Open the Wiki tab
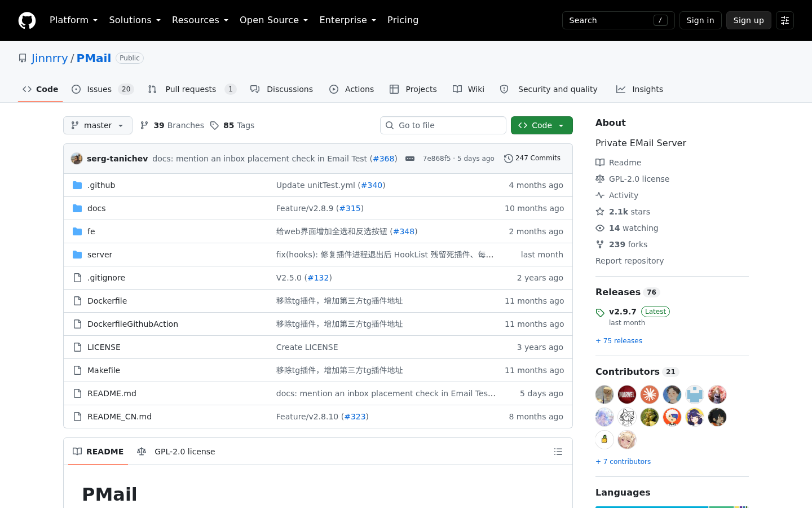812x508 pixels. [x=469, y=89]
